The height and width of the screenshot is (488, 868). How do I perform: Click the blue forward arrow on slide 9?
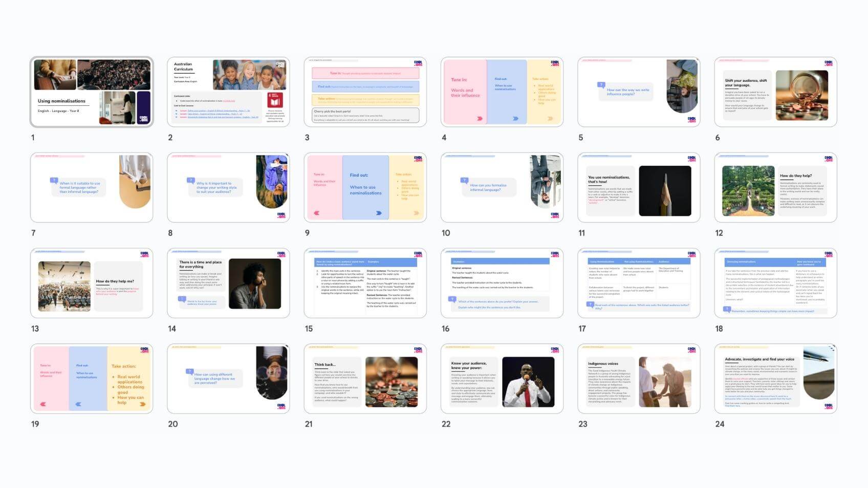(x=379, y=213)
